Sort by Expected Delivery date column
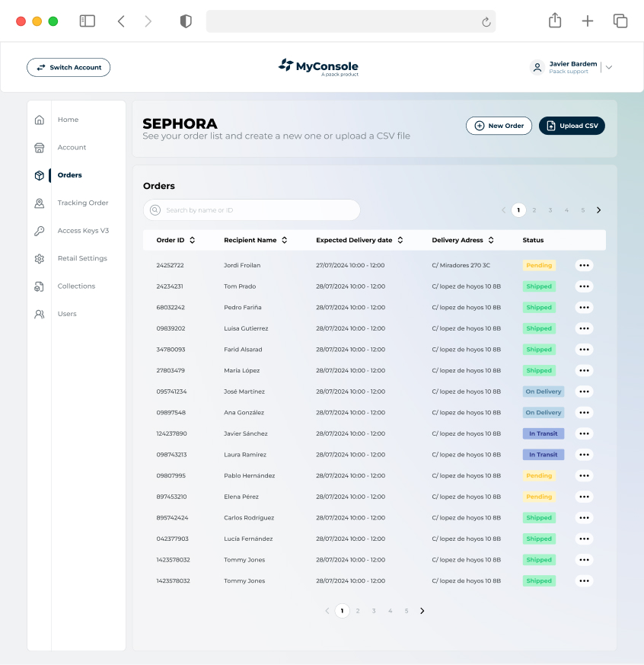This screenshot has height=665, width=644. pos(400,240)
